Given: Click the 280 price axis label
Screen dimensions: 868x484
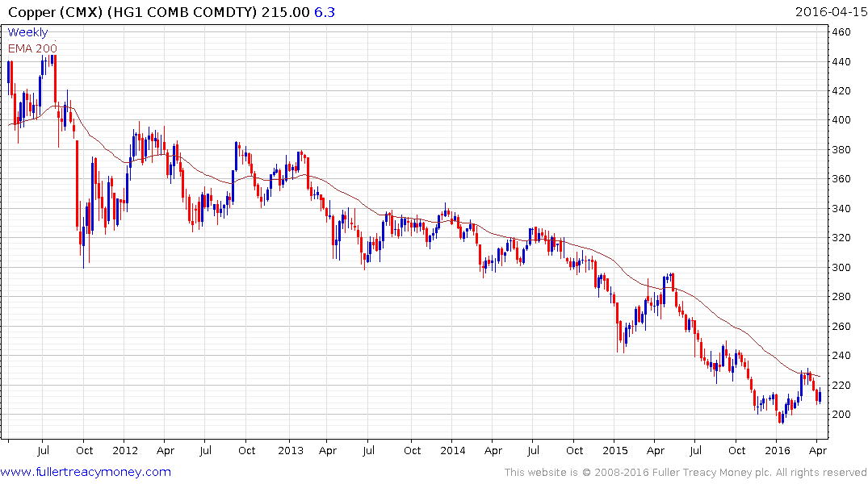Looking at the screenshot, I should click(841, 297).
